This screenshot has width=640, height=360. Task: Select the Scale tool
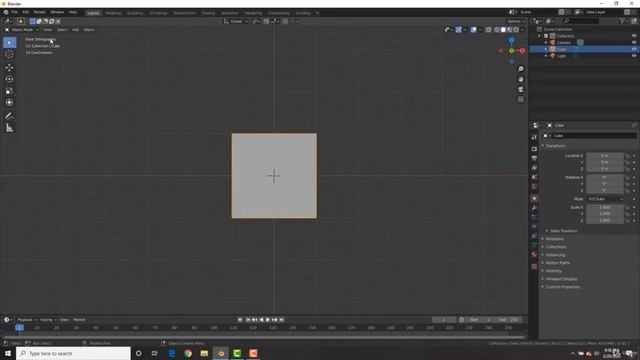pyautogui.click(x=9, y=91)
